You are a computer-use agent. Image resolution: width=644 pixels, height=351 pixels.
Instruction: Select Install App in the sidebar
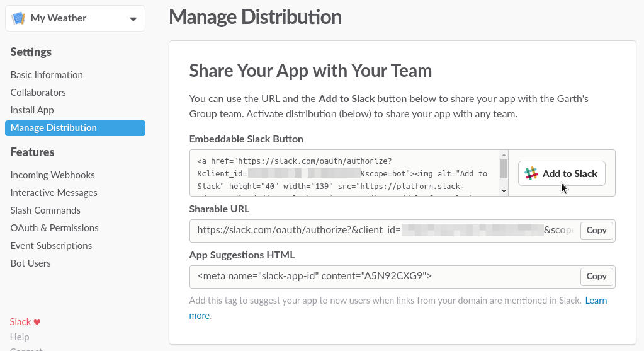[32, 110]
